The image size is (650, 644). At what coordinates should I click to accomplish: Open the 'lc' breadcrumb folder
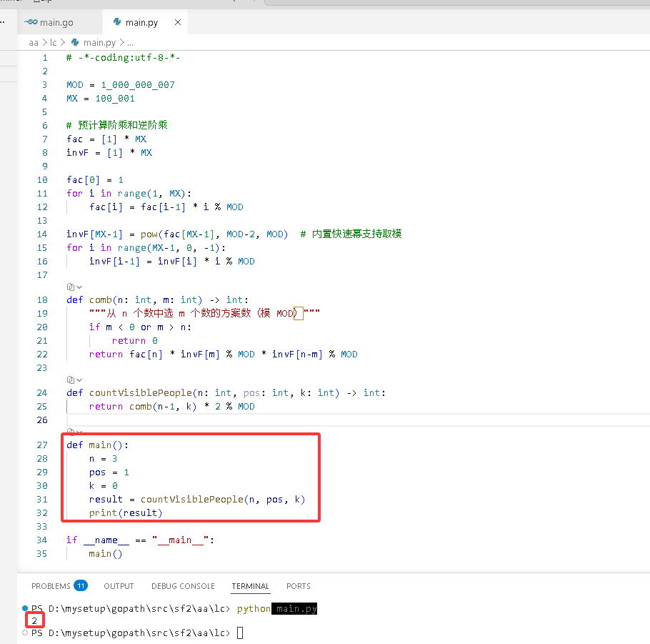[53, 43]
